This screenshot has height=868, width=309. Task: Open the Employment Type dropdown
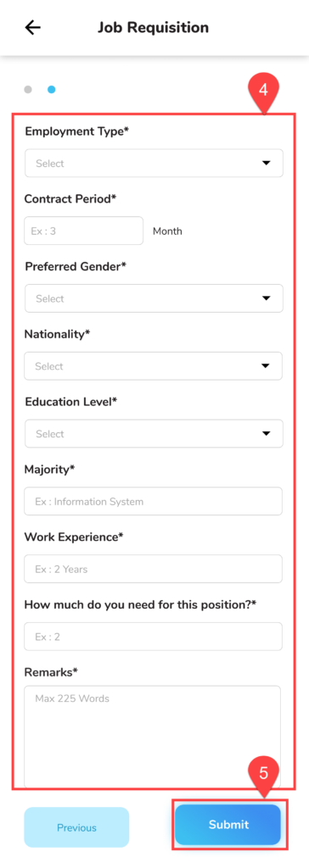pyautogui.click(x=154, y=164)
